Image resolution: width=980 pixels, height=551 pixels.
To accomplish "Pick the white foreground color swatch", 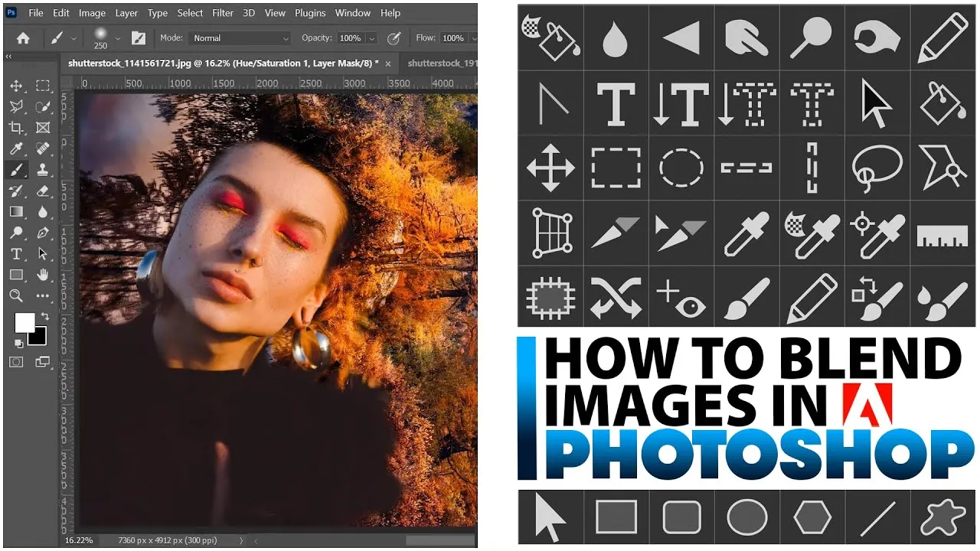I will pos(24,322).
